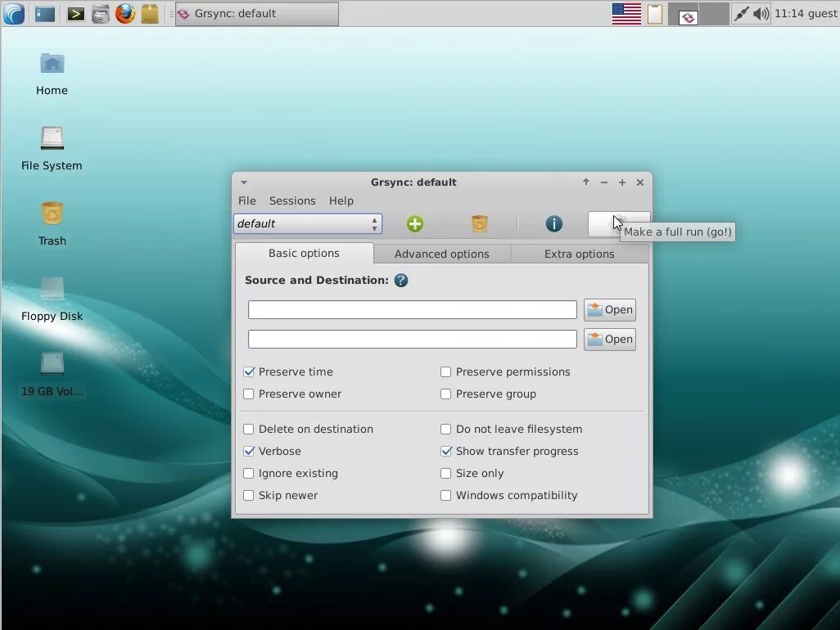Select the first workspace in the pager
The height and width of the screenshot is (630, 840).
coord(683,13)
